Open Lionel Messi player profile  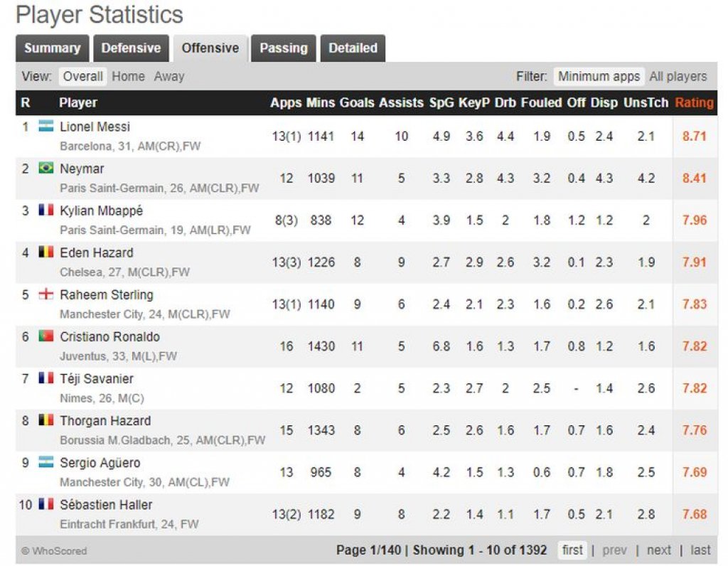coord(95,127)
